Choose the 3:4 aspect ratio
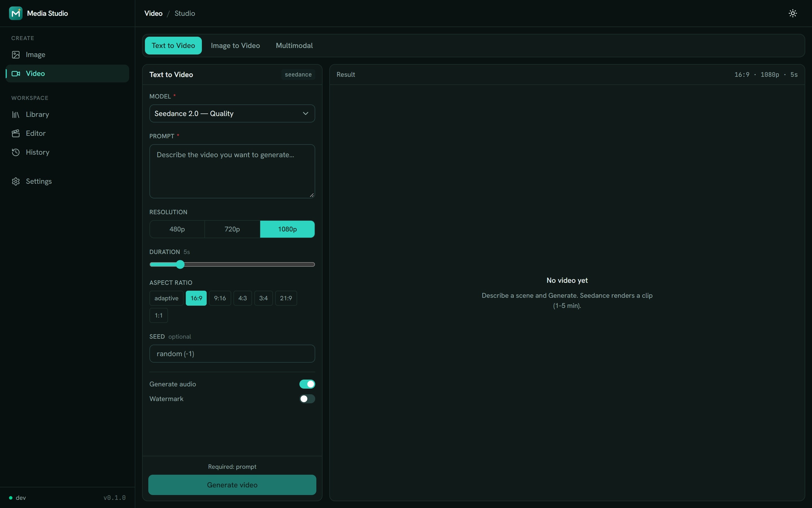 pyautogui.click(x=263, y=298)
